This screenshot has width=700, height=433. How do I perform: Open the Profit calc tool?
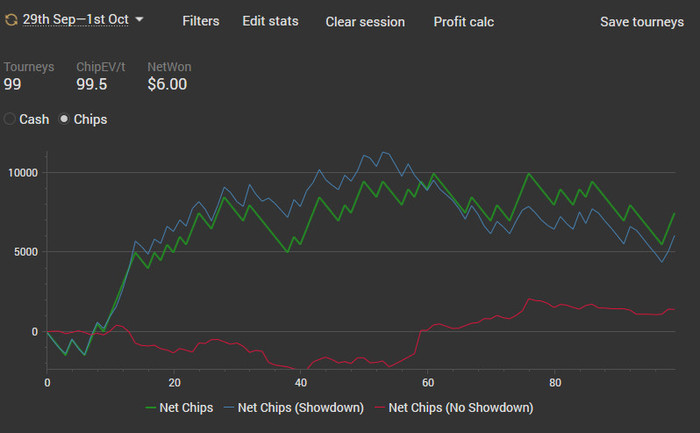click(463, 21)
